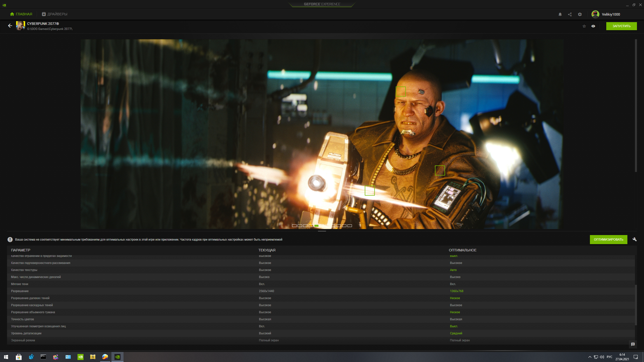Select the Уровень детализации row
This screenshot has width=644, height=362.
pos(321,333)
